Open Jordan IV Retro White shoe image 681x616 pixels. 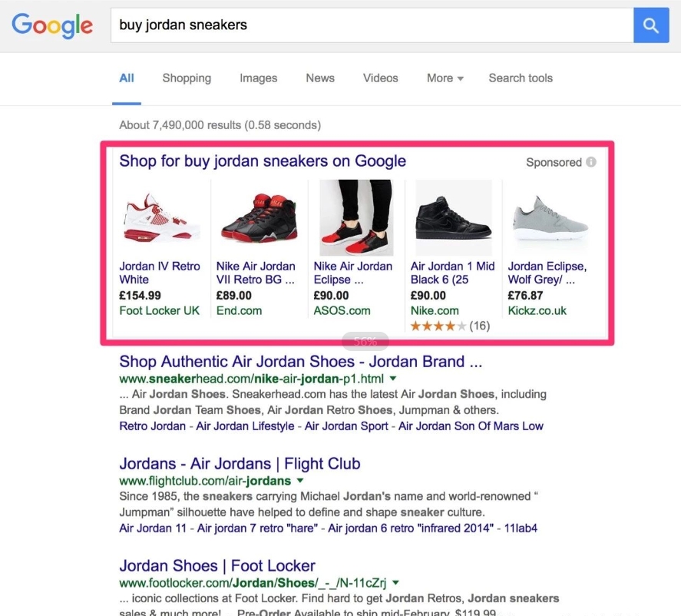click(161, 217)
